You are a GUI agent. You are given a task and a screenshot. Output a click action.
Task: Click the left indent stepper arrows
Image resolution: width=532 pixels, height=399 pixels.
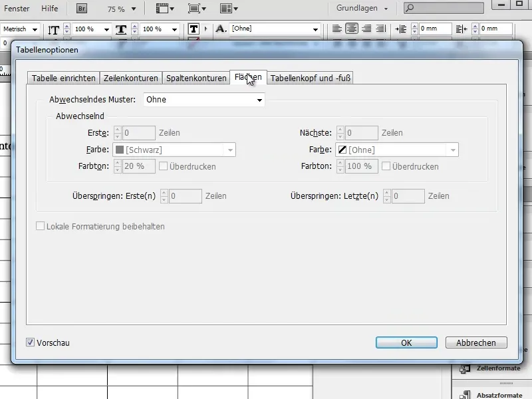[x=414, y=29]
